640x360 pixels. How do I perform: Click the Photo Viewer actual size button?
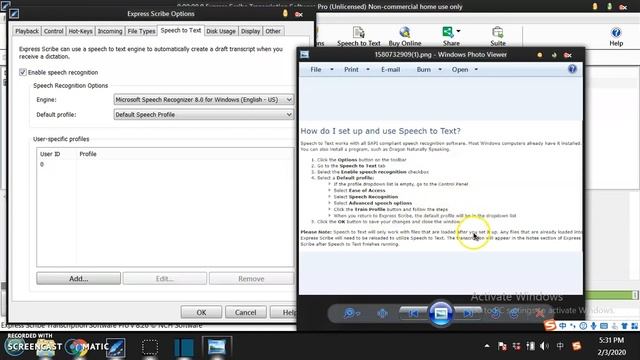382,313
